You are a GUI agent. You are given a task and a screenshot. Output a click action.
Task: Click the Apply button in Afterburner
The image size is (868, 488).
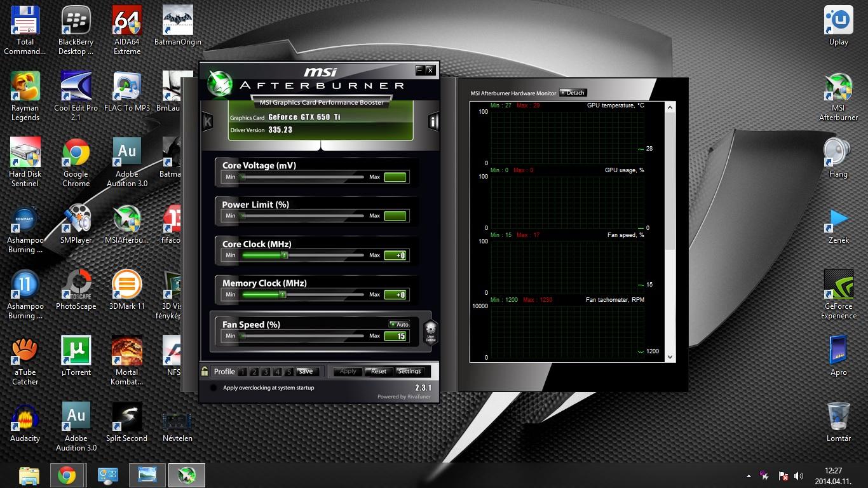[x=348, y=372]
